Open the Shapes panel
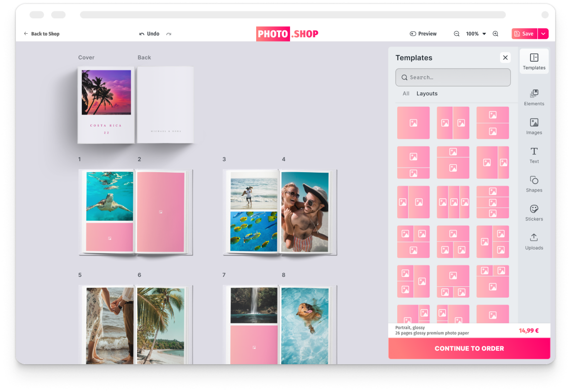 click(x=534, y=184)
